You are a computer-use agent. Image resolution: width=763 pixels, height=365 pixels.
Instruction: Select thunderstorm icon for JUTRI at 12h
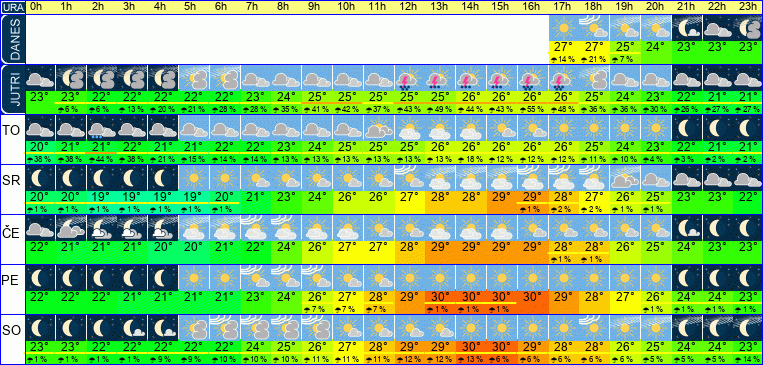(410, 78)
